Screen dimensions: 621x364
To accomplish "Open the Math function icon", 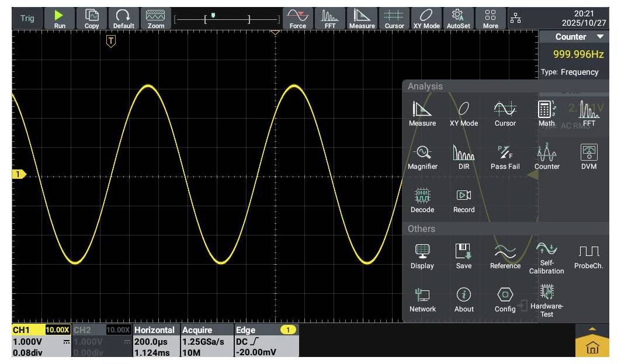I will [x=546, y=113].
